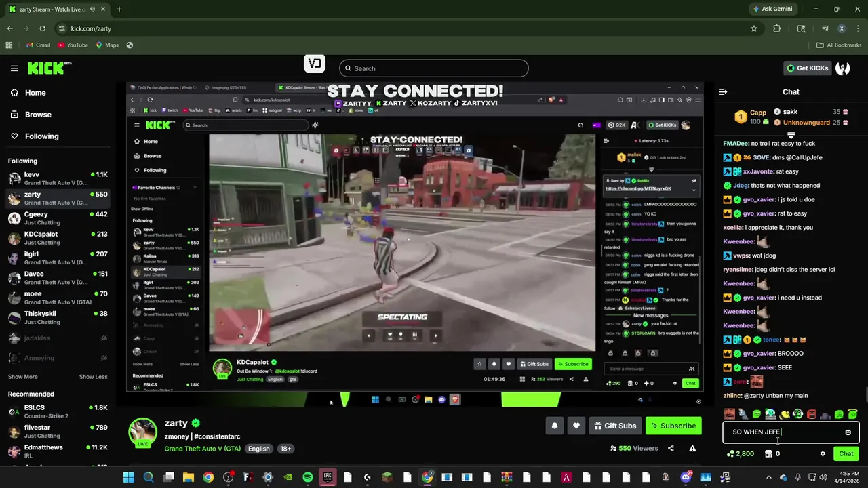Viewport: 868px width, 488px height.
Task: Open Thiskyskii channel in Following list
Action: [57, 318]
